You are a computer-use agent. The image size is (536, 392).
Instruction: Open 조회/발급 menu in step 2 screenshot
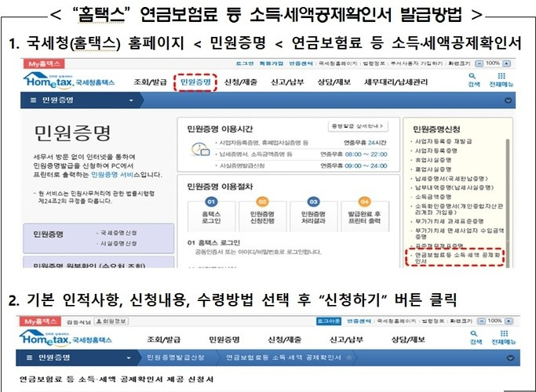coord(164,339)
